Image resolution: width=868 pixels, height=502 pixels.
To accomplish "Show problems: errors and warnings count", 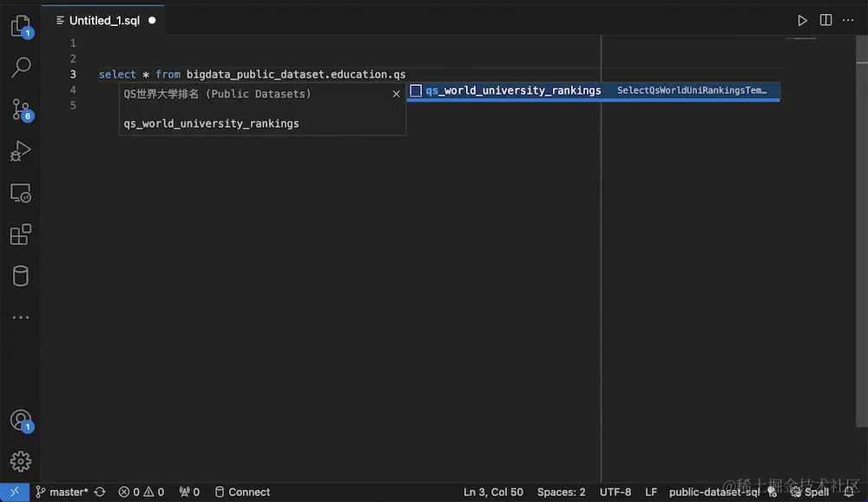I will coord(141,492).
